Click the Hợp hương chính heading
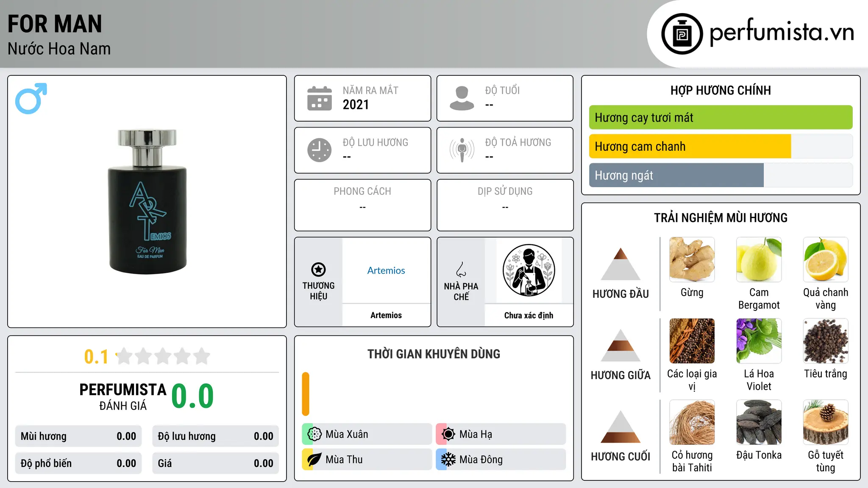The height and width of the screenshot is (488, 868). tap(721, 90)
